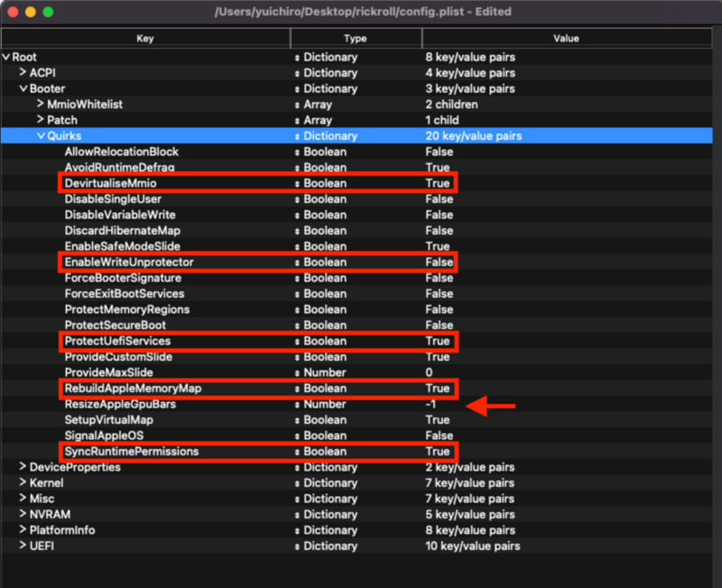Sort by the Value column header
Image resolution: width=722 pixels, height=588 pixels.
[567, 38]
